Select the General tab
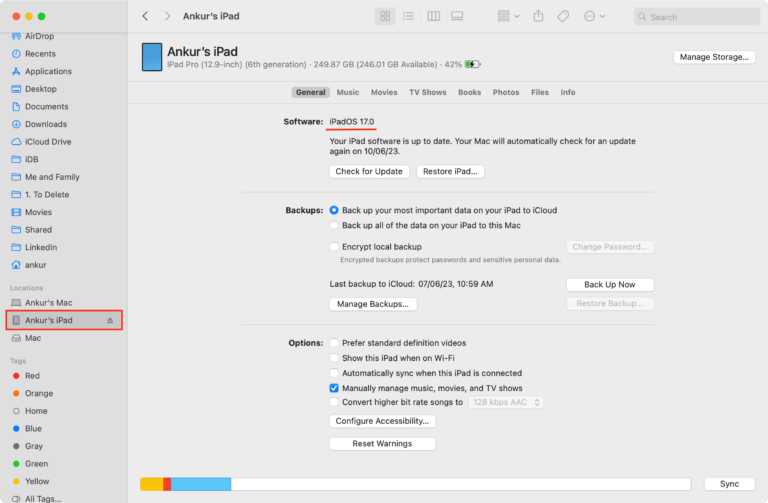 (311, 93)
